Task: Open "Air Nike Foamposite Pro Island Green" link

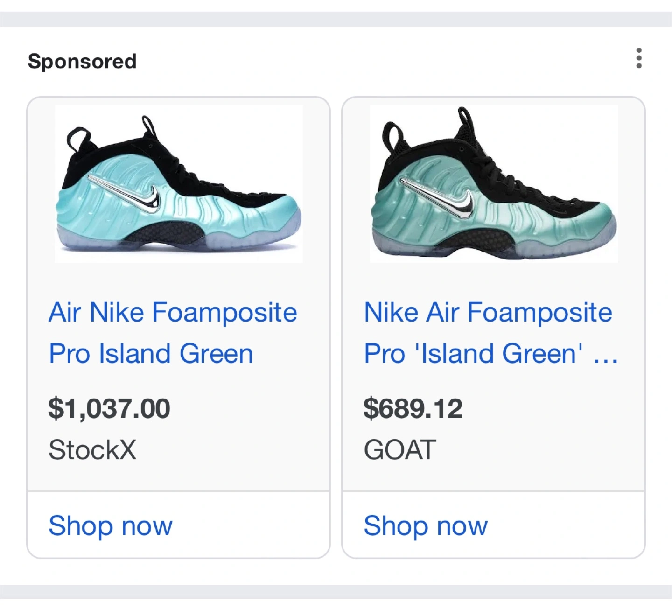Action: 173,333
